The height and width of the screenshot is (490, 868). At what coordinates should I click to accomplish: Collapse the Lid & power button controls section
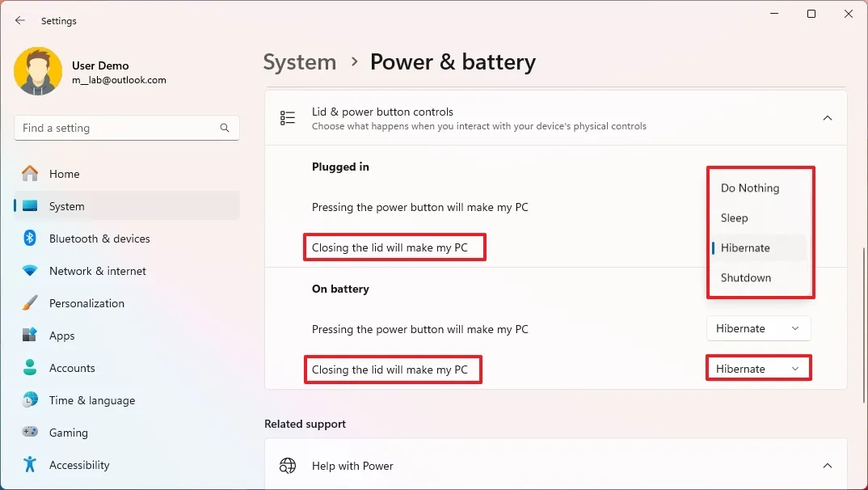pos(827,117)
